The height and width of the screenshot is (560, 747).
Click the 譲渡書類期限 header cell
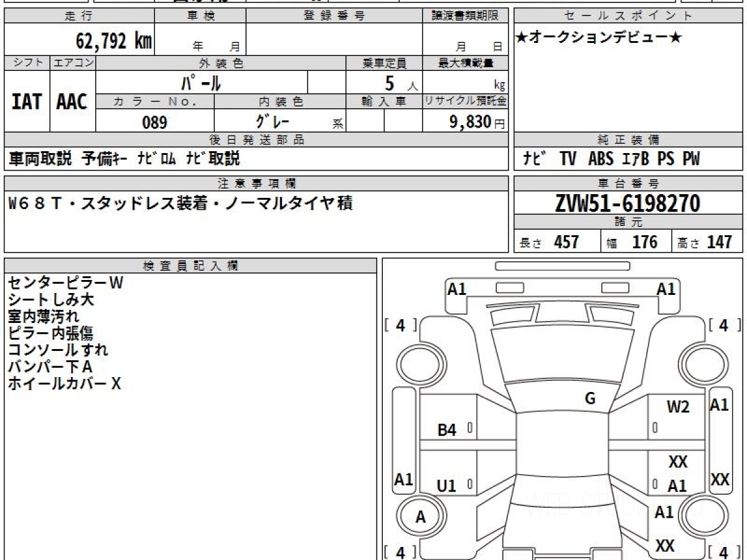465,16
